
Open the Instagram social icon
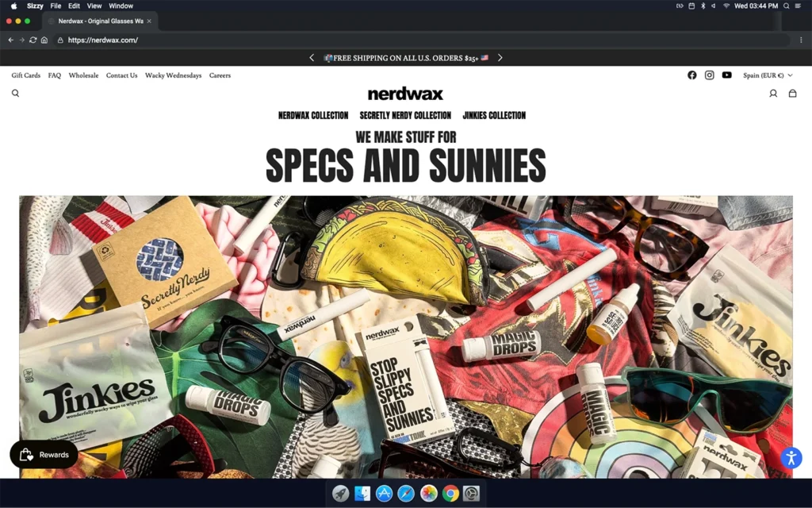point(710,75)
